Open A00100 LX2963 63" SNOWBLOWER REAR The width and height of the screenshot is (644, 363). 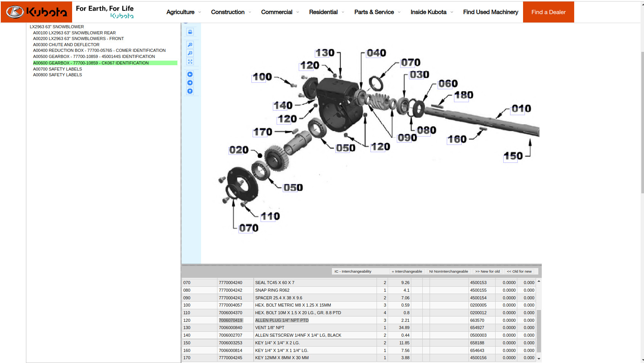[x=74, y=33]
